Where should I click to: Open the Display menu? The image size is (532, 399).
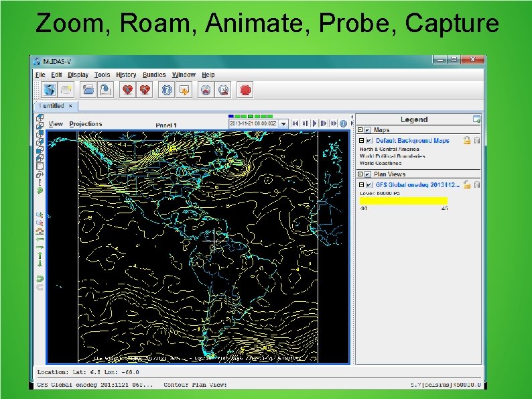[x=78, y=74]
